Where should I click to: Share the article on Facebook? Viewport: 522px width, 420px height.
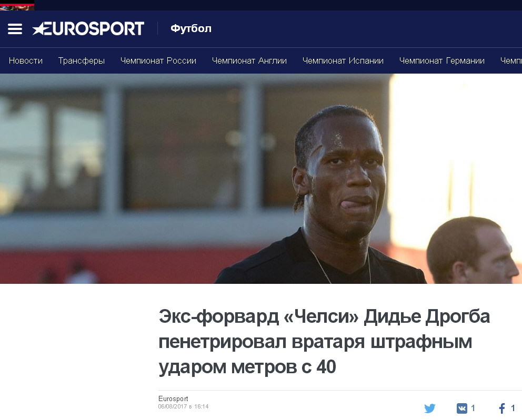click(502, 408)
